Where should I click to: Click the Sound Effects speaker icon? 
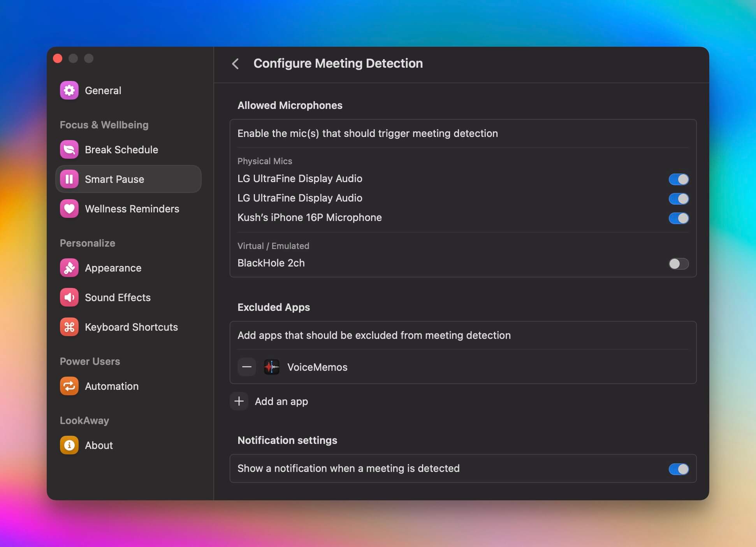click(69, 297)
